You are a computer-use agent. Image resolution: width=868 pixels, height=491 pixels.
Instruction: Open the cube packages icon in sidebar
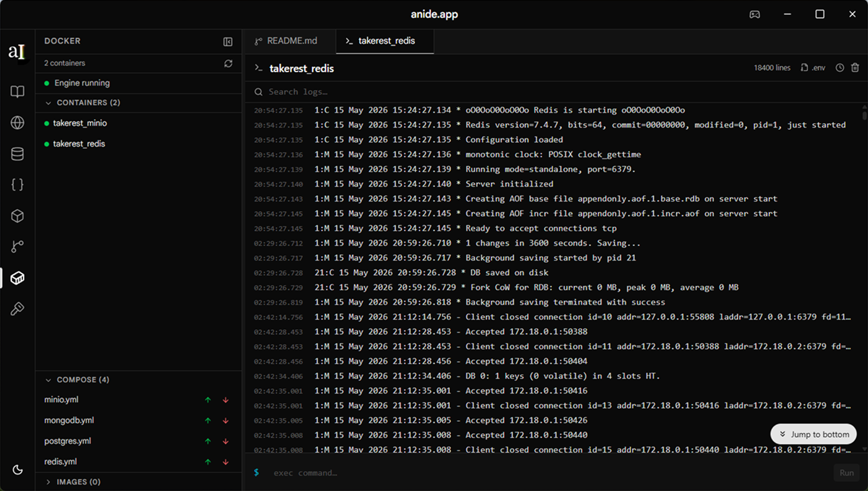coord(17,216)
